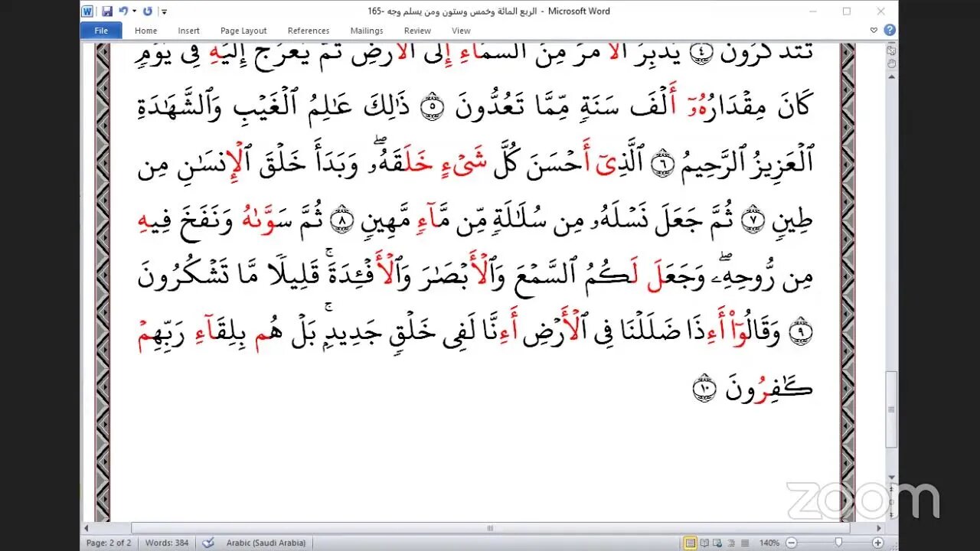Image resolution: width=980 pixels, height=551 pixels.
Task: Click previous page double-arrow below scrollbar
Action: 891,490
